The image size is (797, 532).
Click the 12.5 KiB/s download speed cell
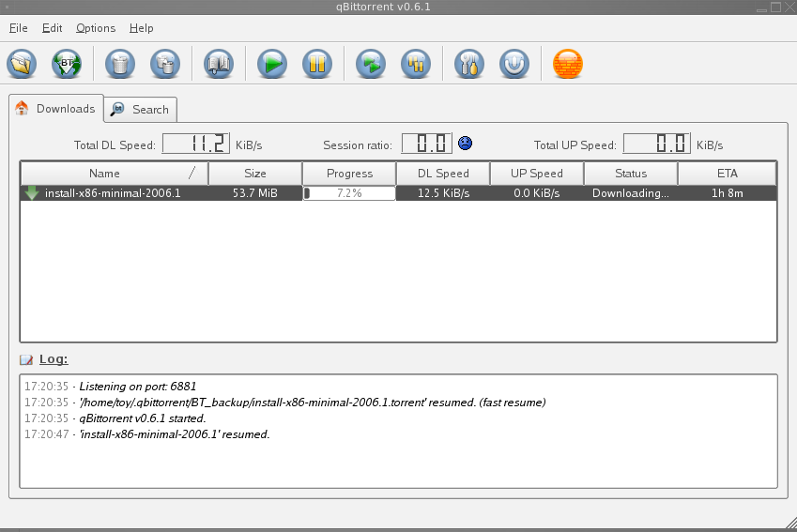click(443, 193)
